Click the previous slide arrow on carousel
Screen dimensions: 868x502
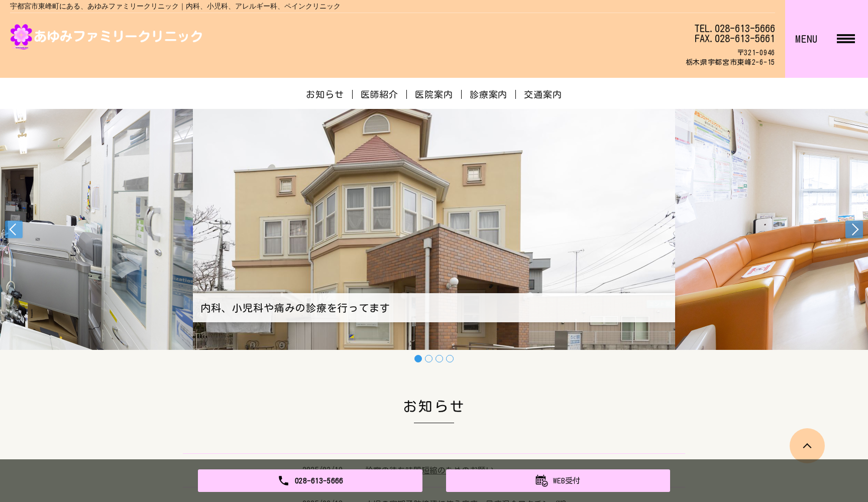coord(14,229)
